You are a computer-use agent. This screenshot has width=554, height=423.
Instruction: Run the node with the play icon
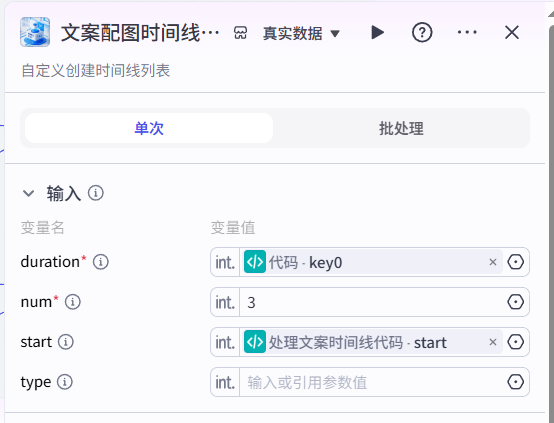click(x=377, y=33)
